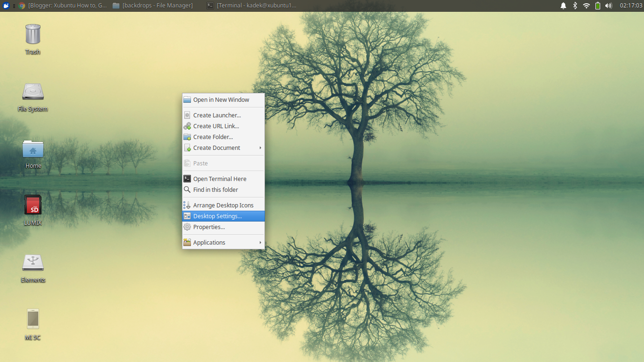The height and width of the screenshot is (362, 644).
Task: Open the Trash desktop icon
Action: [33, 34]
